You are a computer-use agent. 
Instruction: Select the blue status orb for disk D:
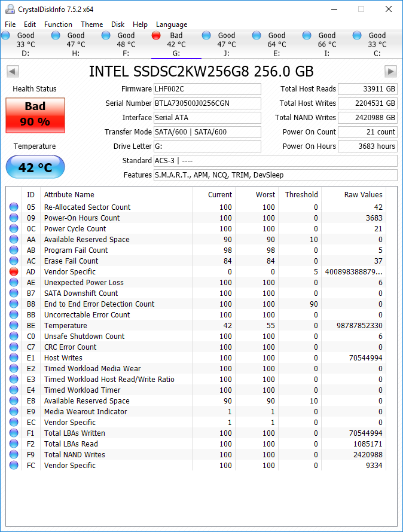(6, 35)
